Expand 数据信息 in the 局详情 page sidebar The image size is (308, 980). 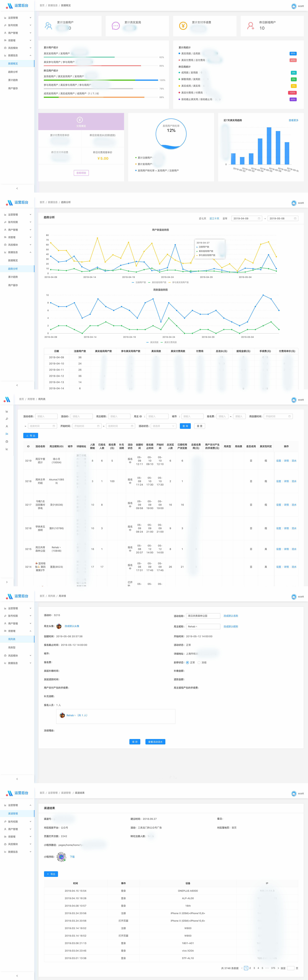(x=17, y=663)
